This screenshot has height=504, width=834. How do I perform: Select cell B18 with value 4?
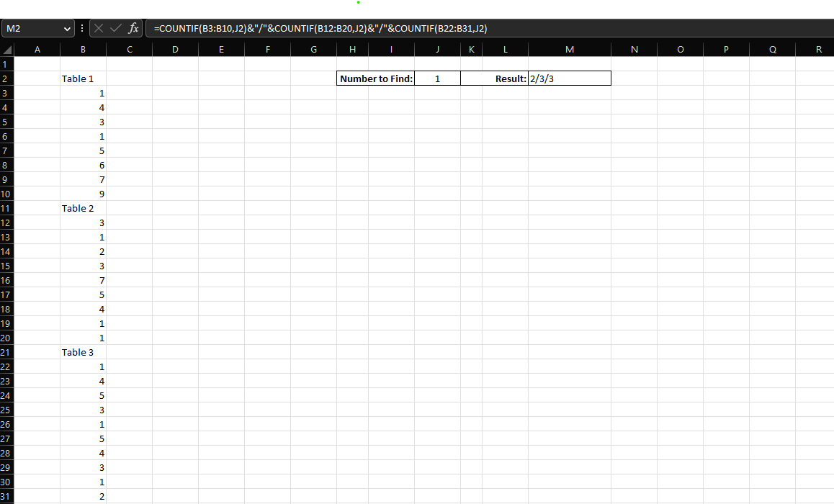(x=83, y=310)
